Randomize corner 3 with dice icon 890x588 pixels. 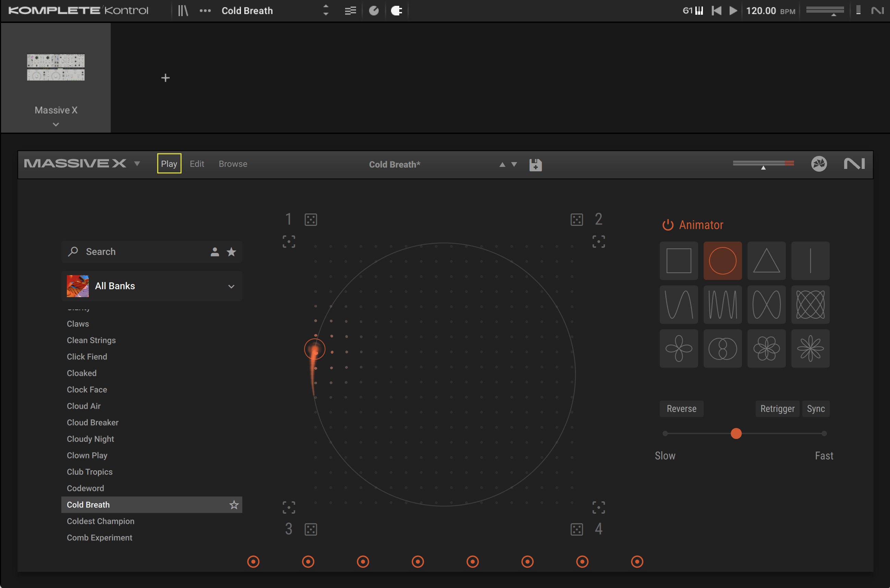pyautogui.click(x=311, y=529)
